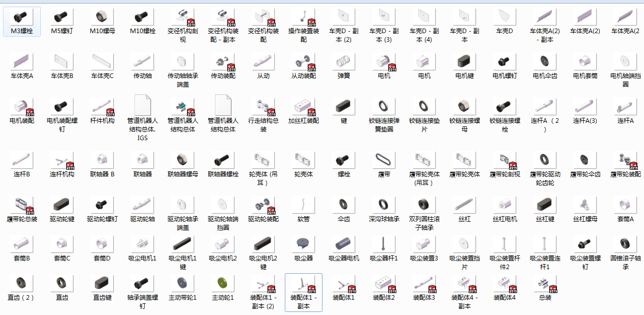Select the 电机伞齿 bevel gear icon
Viewport: 644px width, 315px height.
tap(545, 62)
